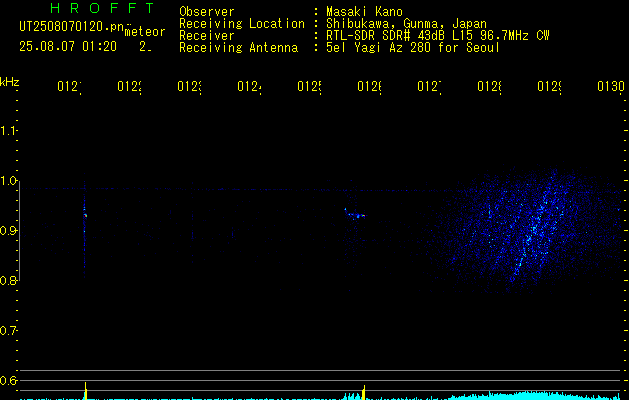Click the kHz axis unit label
Screen dimensions: 629x400
pyautogui.click(x=9, y=82)
